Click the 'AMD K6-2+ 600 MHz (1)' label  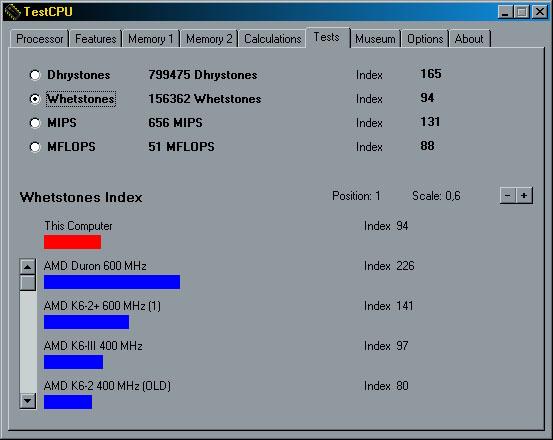[102, 306]
